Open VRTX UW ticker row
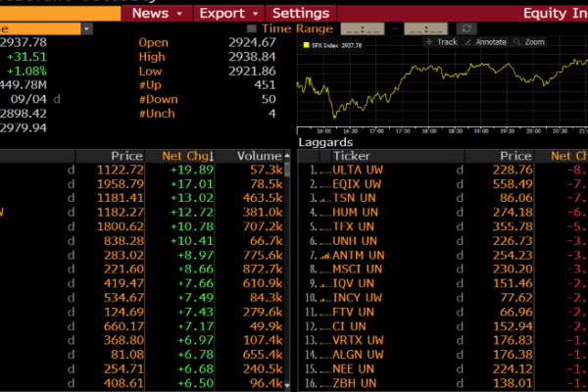 pos(358,340)
